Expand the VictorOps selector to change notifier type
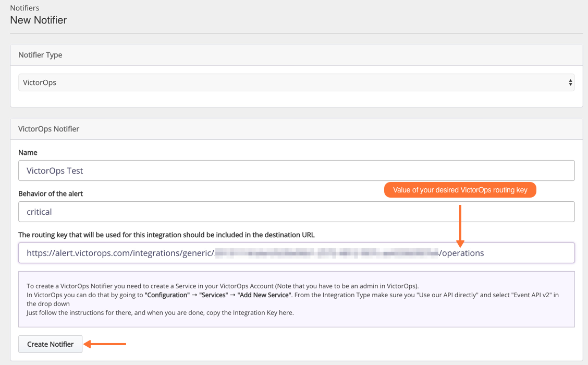Image resolution: width=588 pixels, height=365 pixels. click(x=295, y=82)
